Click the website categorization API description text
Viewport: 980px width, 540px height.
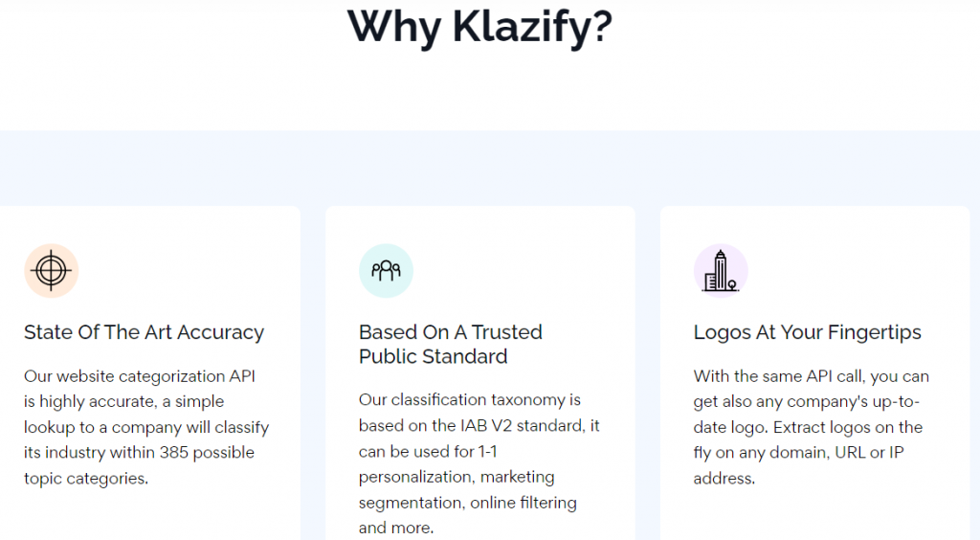pyautogui.click(x=146, y=427)
